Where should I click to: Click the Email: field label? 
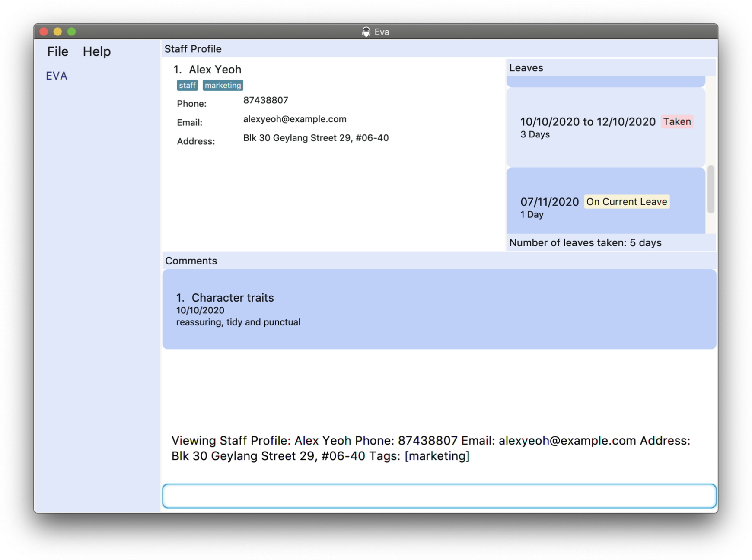[x=189, y=123]
